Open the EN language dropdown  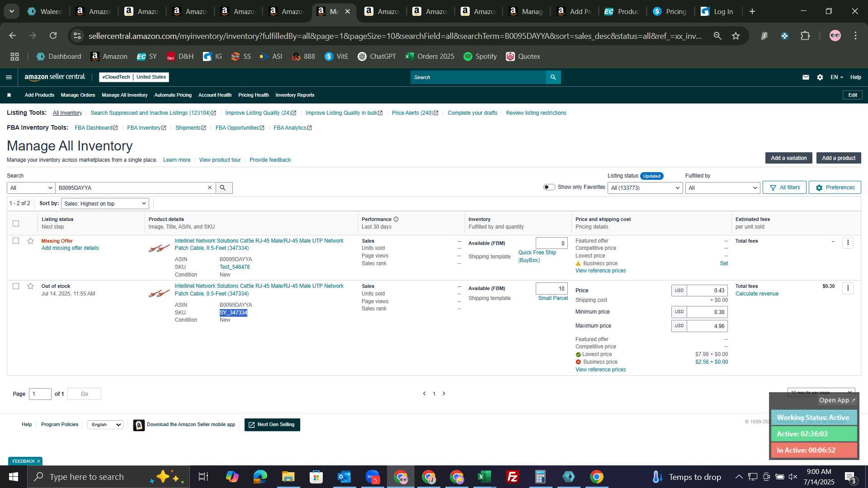pyautogui.click(x=836, y=77)
